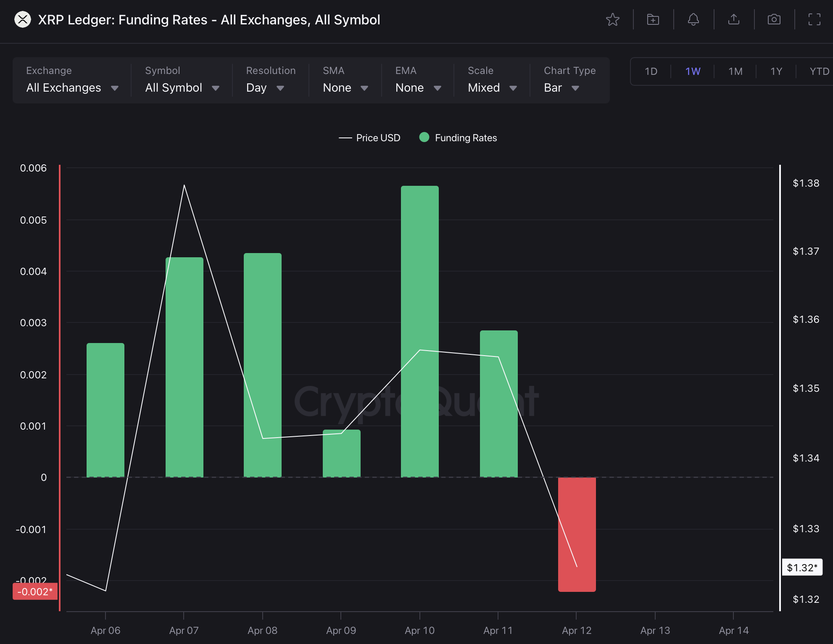The height and width of the screenshot is (644, 833).
Task: Expand the Symbol selector set to All Symbol
Action: [182, 88]
